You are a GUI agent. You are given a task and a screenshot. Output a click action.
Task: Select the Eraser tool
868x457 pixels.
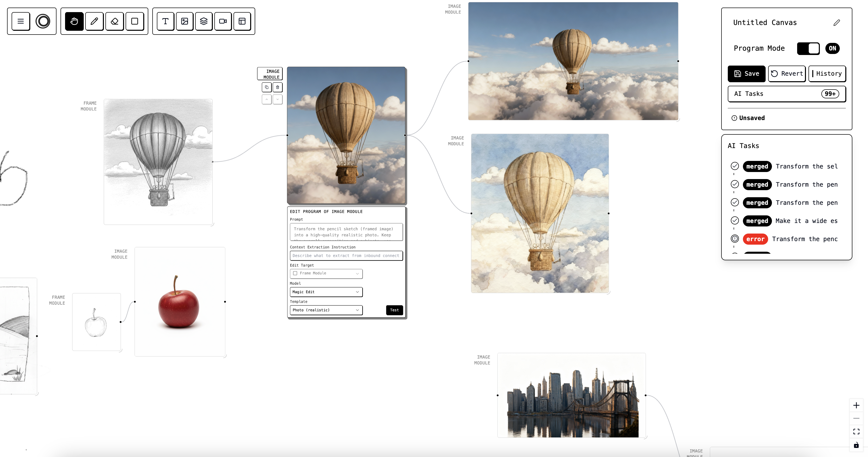(114, 21)
